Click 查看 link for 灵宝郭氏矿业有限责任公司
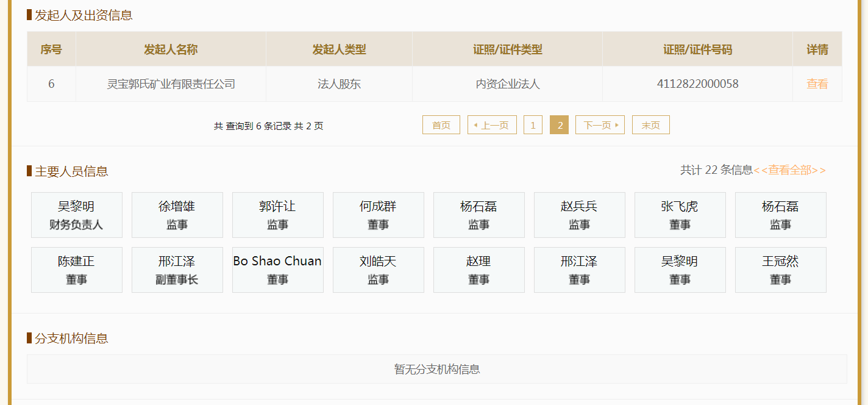 [x=817, y=84]
